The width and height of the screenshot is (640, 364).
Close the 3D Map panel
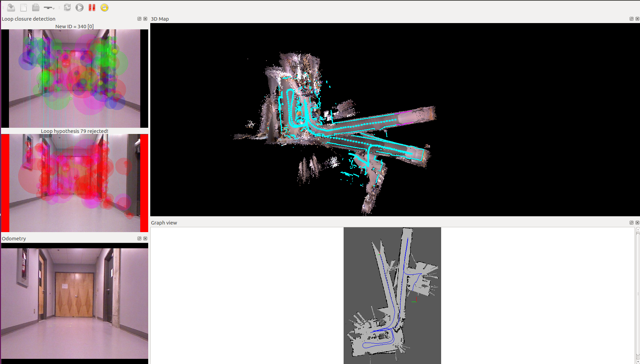[637, 19]
